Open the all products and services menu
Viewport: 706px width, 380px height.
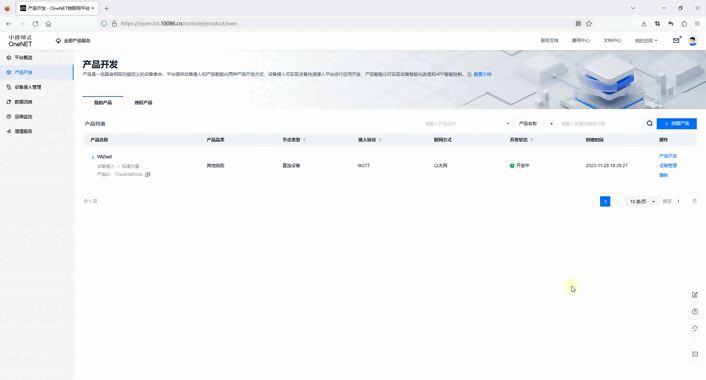[x=73, y=41]
